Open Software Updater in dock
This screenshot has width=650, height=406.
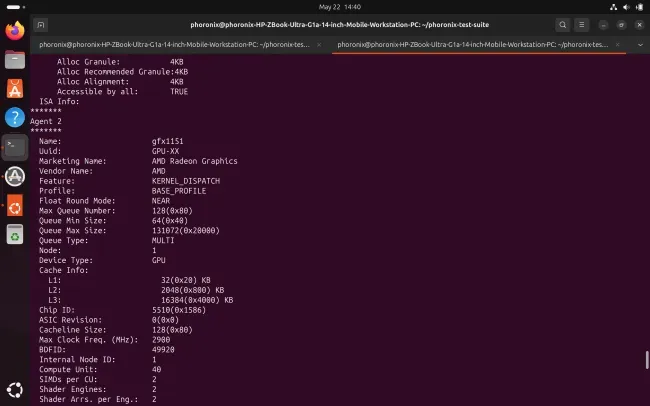click(x=15, y=176)
